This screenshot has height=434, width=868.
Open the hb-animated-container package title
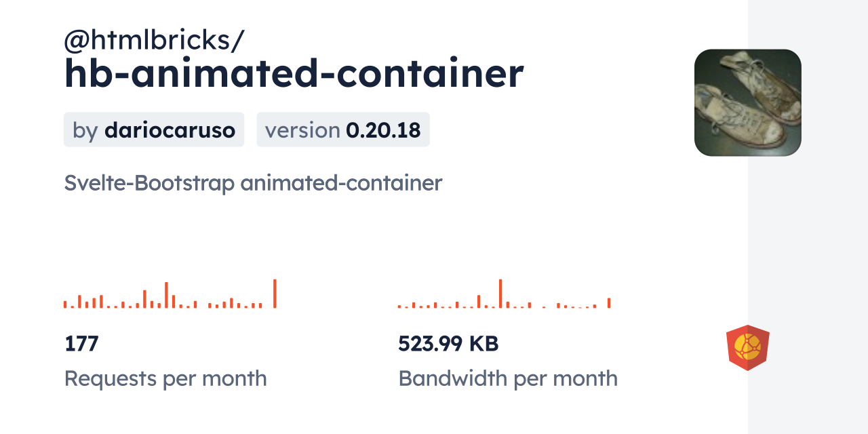[x=294, y=73]
